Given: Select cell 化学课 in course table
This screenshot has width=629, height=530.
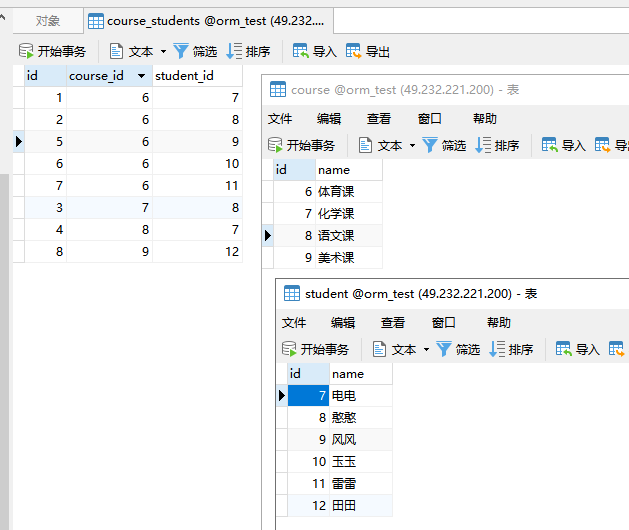Looking at the screenshot, I should pyautogui.click(x=349, y=214).
